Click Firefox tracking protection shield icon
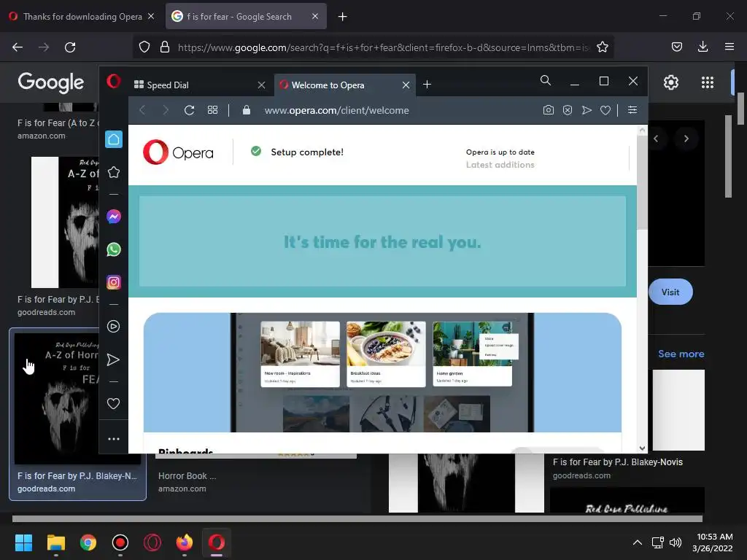This screenshot has width=747, height=560. click(144, 47)
